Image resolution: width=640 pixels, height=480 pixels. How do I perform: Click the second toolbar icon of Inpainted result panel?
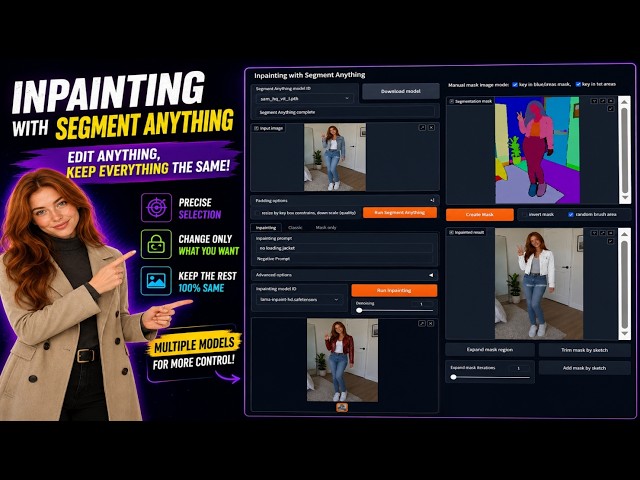[602, 233]
